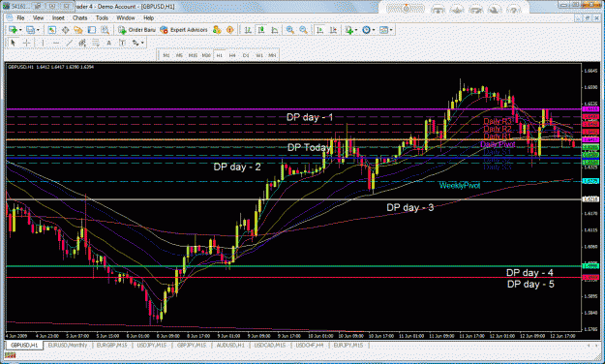Switch timeframe to D1
The image size is (605, 364).
coord(246,55)
